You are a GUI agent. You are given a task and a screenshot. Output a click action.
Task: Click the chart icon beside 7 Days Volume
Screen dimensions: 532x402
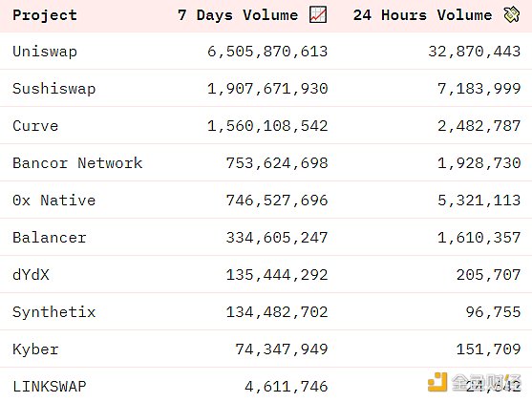click(318, 15)
